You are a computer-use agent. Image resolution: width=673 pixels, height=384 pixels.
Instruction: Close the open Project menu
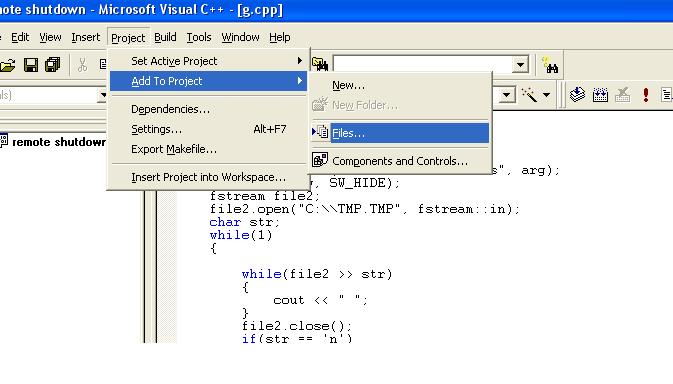[128, 38]
